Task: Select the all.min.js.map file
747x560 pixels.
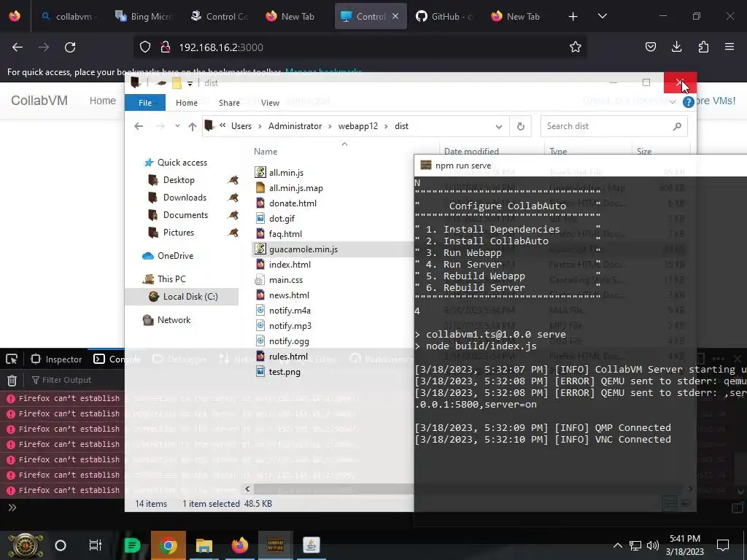Action: pos(296,188)
